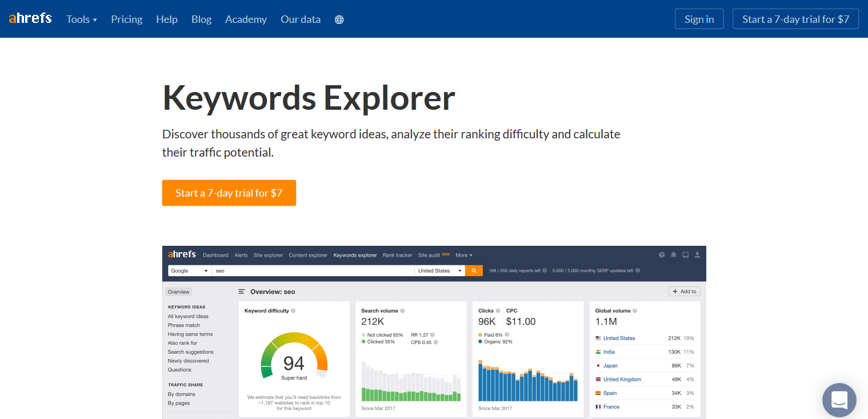This screenshot has width=868, height=419.
Task: Select Keywords explorer in the product preview nav
Action: coord(355,255)
